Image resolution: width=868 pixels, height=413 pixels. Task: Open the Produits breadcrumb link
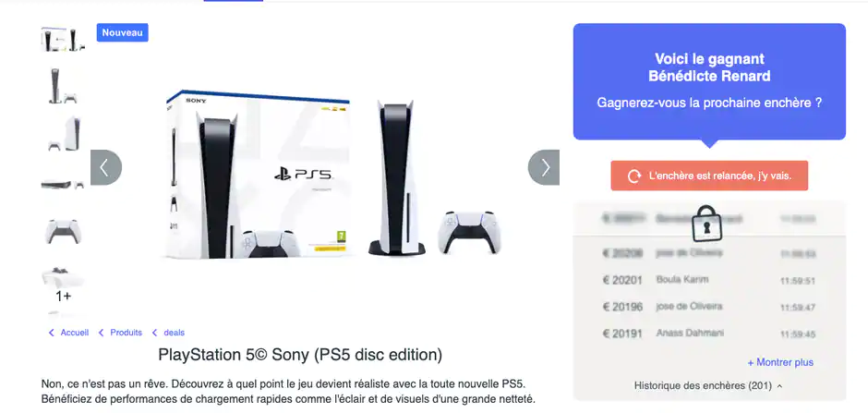[x=127, y=333]
